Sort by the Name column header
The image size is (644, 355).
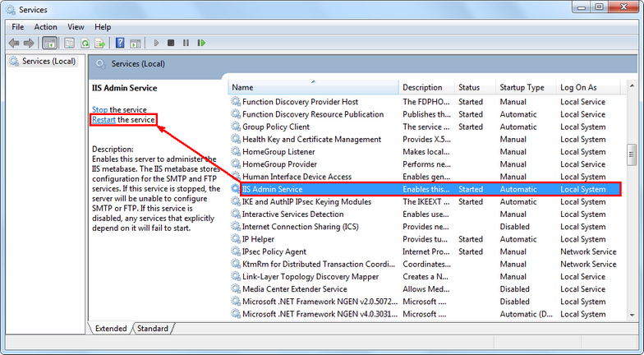(314, 87)
